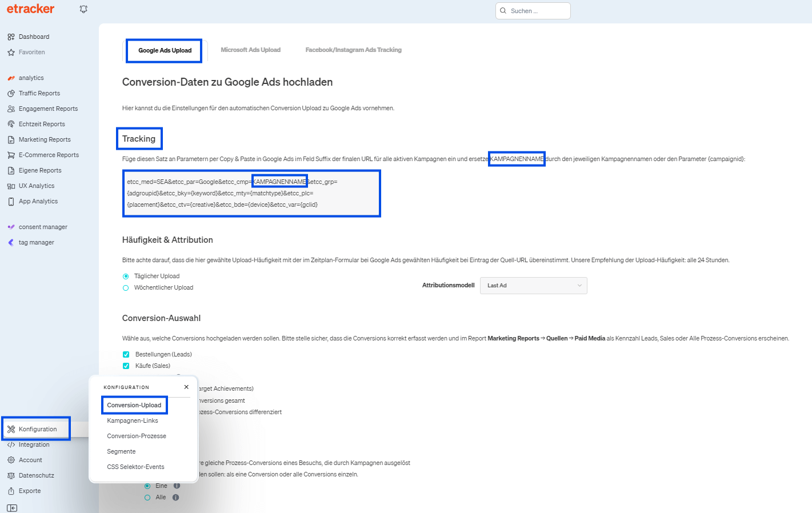This screenshot has width=812, height=513.
Task: Go to Datenschutz label in sidebar
Action: click(37, 475)
